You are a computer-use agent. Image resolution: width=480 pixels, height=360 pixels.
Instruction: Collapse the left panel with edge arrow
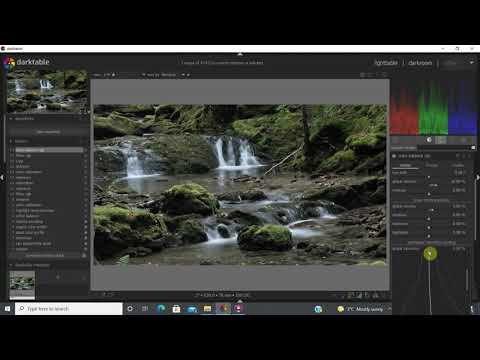[2, 178]
